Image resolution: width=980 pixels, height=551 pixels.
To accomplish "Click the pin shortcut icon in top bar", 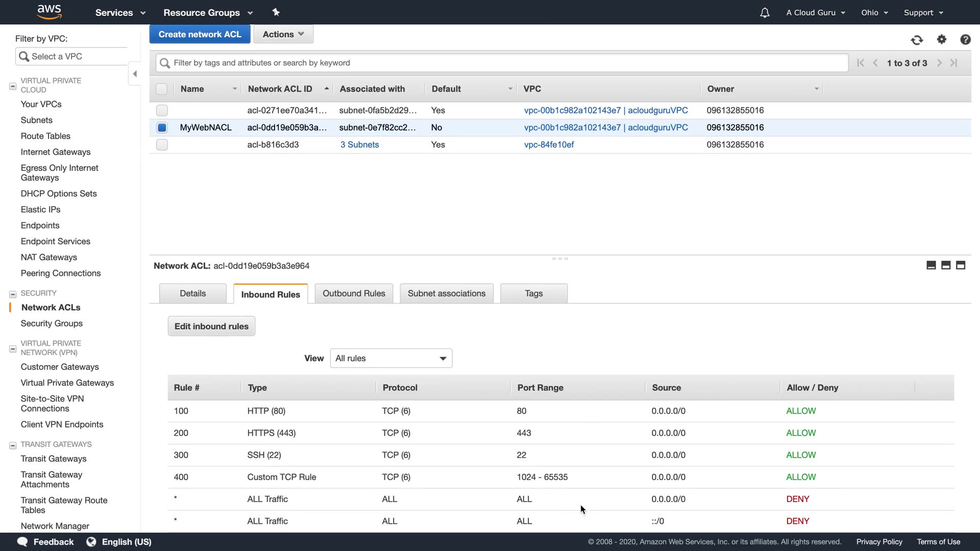I will (276, 12).
